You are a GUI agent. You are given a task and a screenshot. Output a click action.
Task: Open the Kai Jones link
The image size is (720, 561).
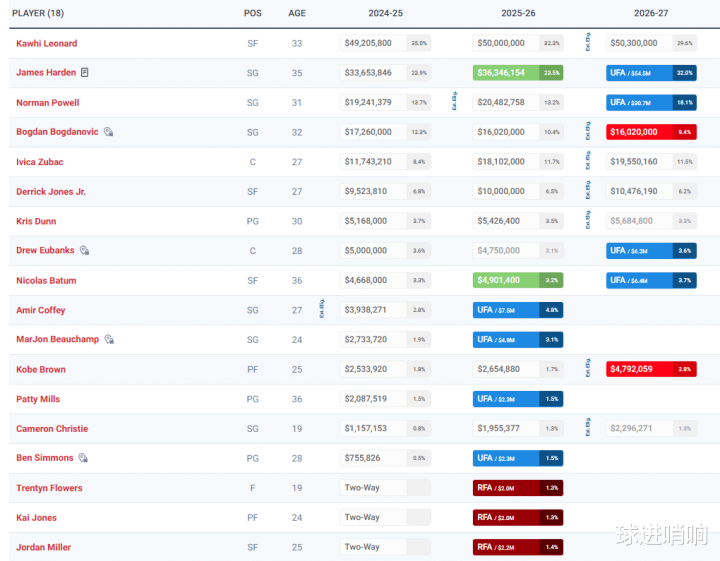pos(36,517)
